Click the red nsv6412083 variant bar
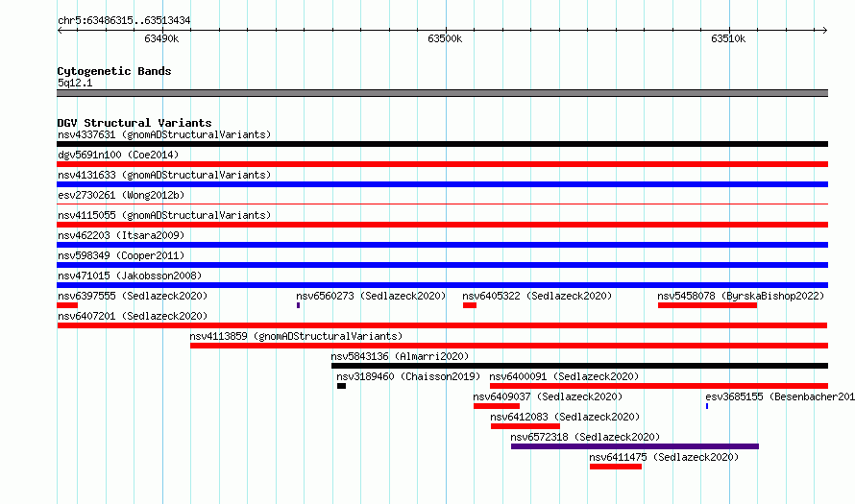The width and height of the screenshot is (855, 504). (525, 426)
